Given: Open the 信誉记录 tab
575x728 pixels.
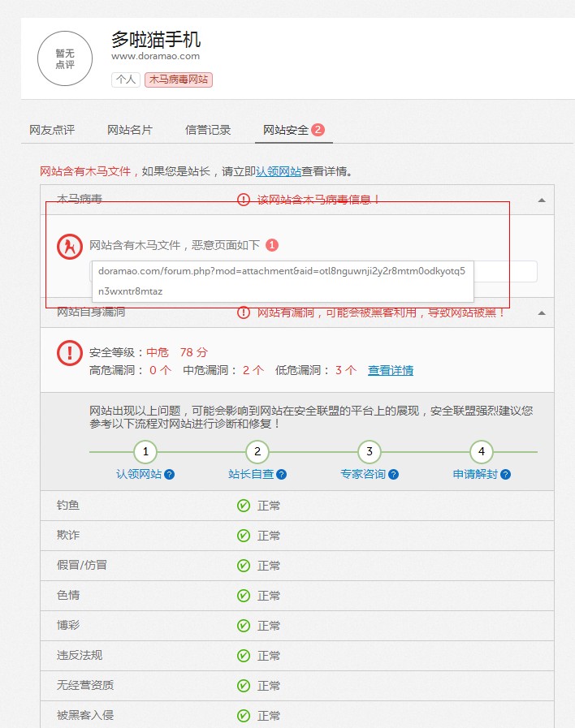Looking at the screenshot, I should (208, 130).
